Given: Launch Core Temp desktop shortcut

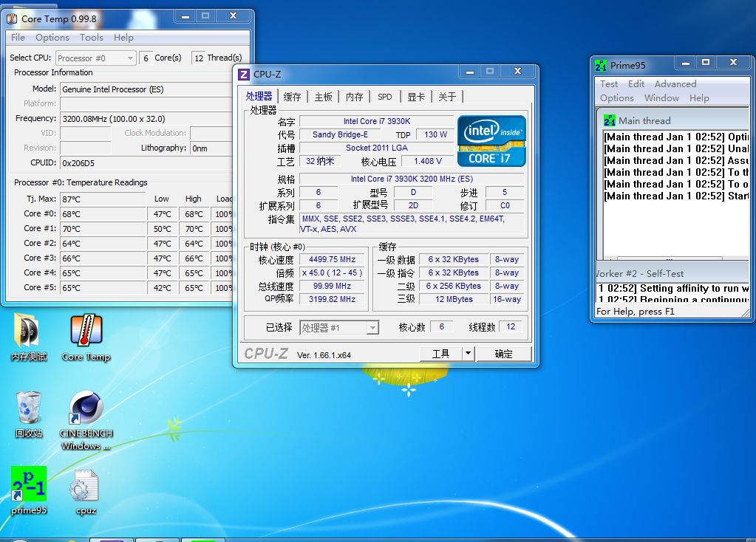Looking at the screenshot, I should (86, 337).
